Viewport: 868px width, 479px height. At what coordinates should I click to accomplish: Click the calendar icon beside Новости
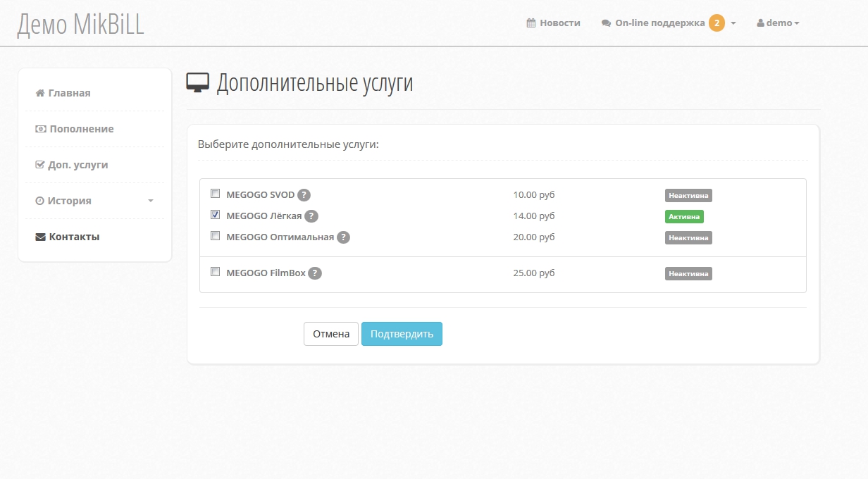(531, 23)
